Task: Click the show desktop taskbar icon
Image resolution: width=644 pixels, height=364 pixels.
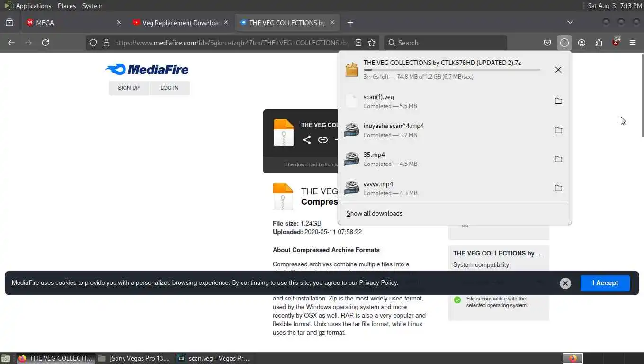Action: [6, 358]
